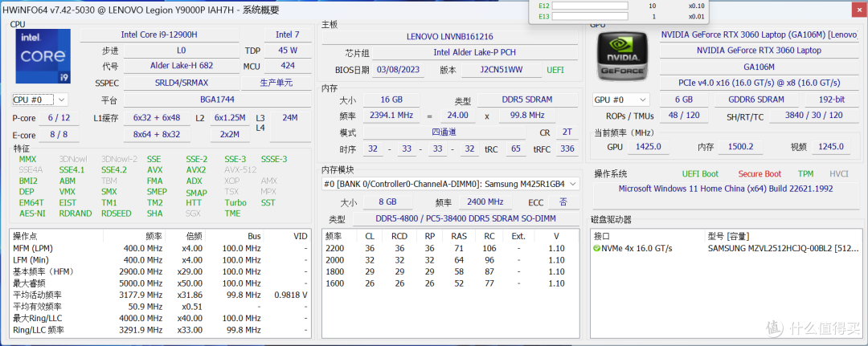Select the 1600 frequency timing row
Screen dimensions: 868x346
pyautogui.click(x=450, y=283)
